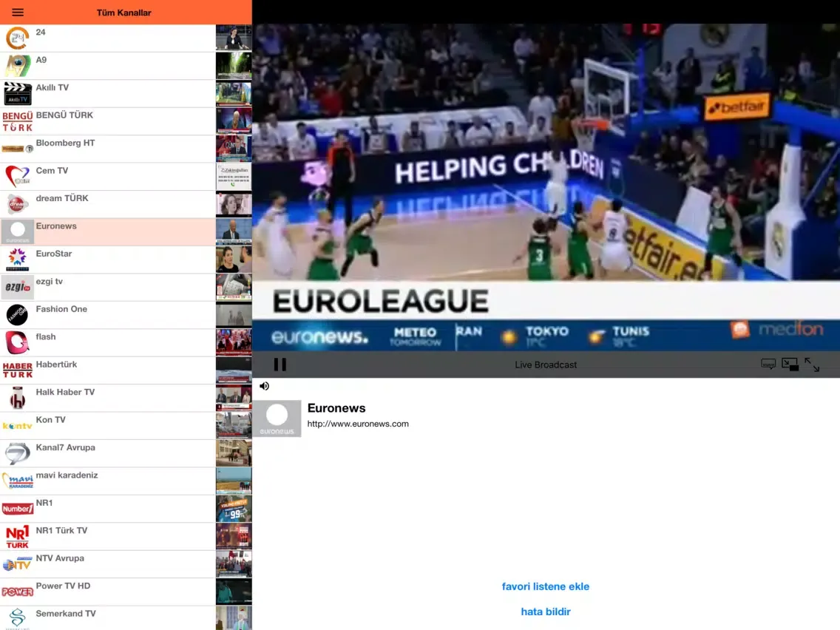Tap the ezgi tv logo
The image size is (840, 630).
click(18, 287)
